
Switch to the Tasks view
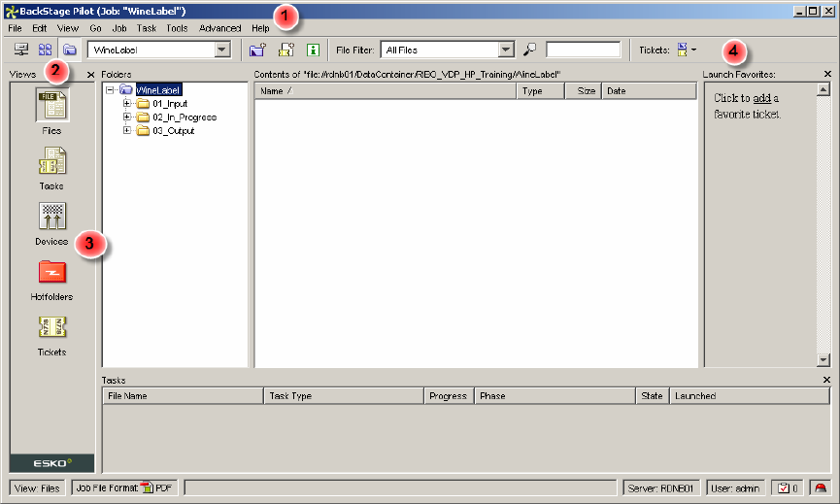[52, 160]
